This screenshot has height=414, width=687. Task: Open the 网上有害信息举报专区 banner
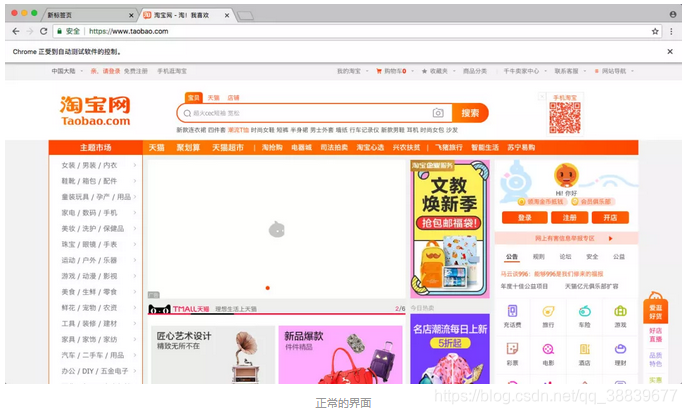coord(566,238)
